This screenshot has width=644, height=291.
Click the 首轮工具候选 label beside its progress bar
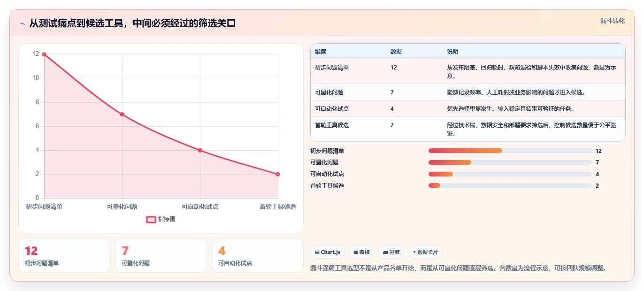pos(327,186)
